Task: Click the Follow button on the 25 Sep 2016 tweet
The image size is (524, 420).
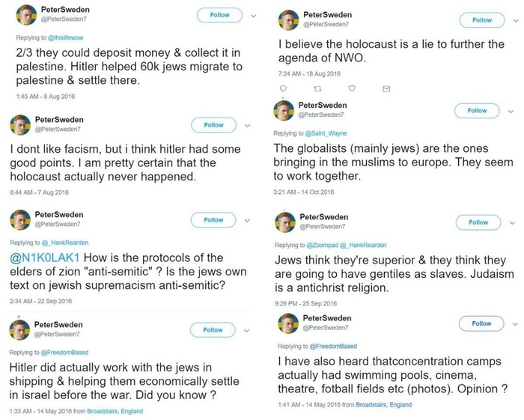Action: pos(478,222)
